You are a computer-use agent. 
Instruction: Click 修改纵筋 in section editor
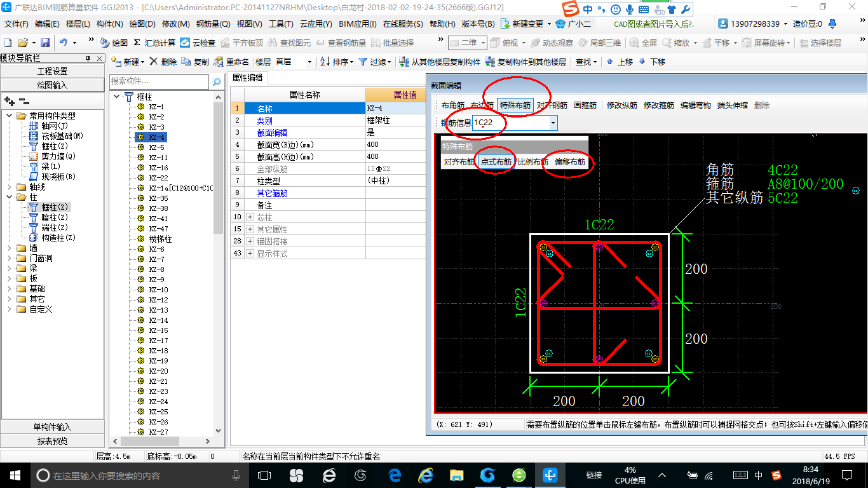click(x=622, y=105)
